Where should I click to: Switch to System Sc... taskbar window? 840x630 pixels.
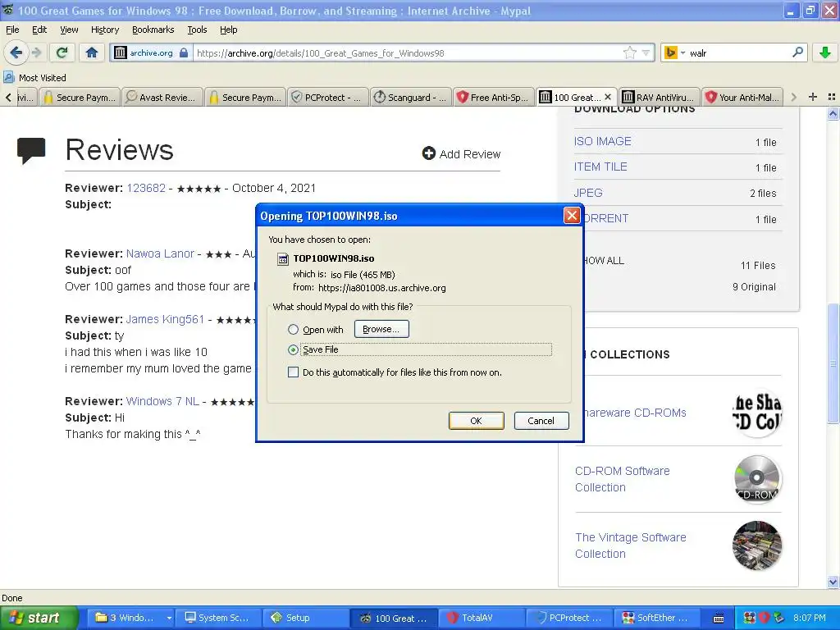(x=218, y=618)
